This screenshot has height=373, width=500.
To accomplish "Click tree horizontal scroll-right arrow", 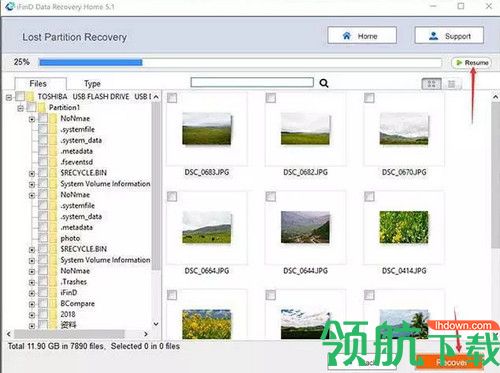I will (146, 334).
